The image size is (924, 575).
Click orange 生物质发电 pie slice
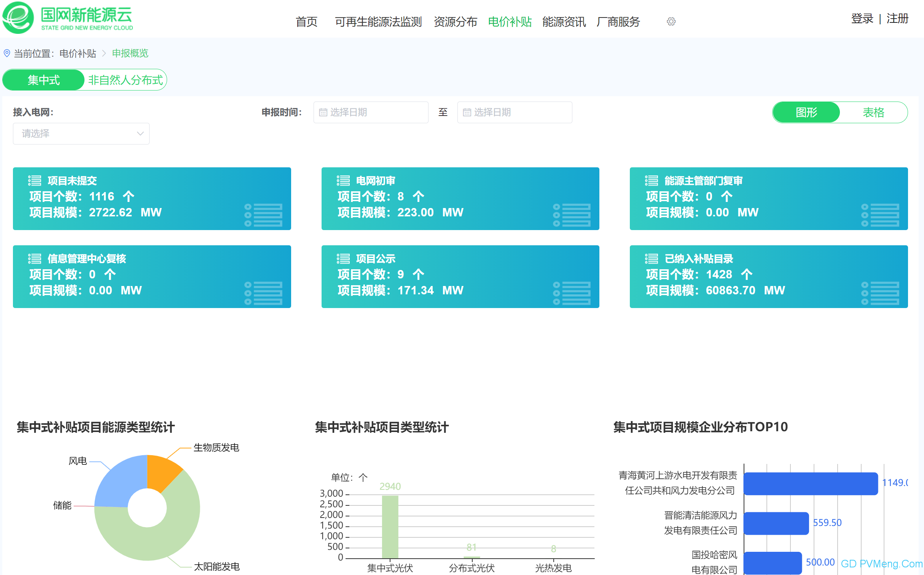click(x=162, y=473)
